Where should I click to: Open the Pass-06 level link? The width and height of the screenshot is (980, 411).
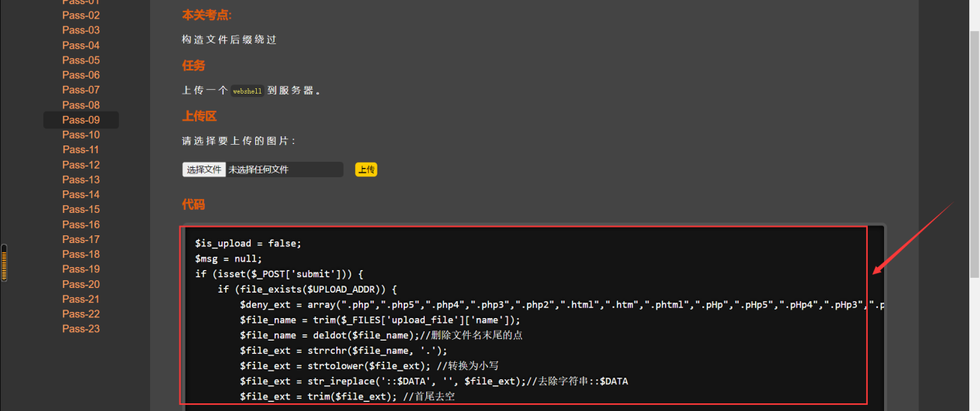tap(81, 75)
